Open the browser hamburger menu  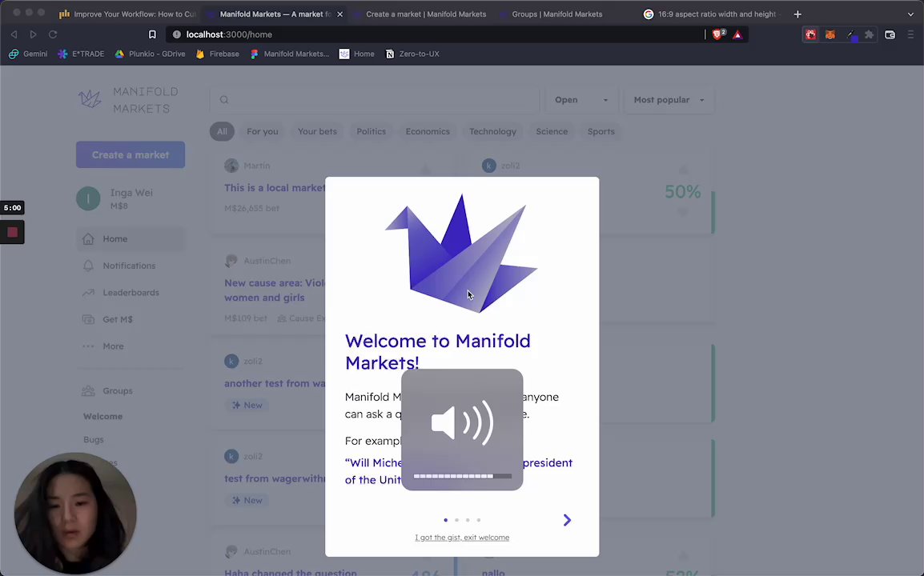pyautogui.click(x=910, y=34)
